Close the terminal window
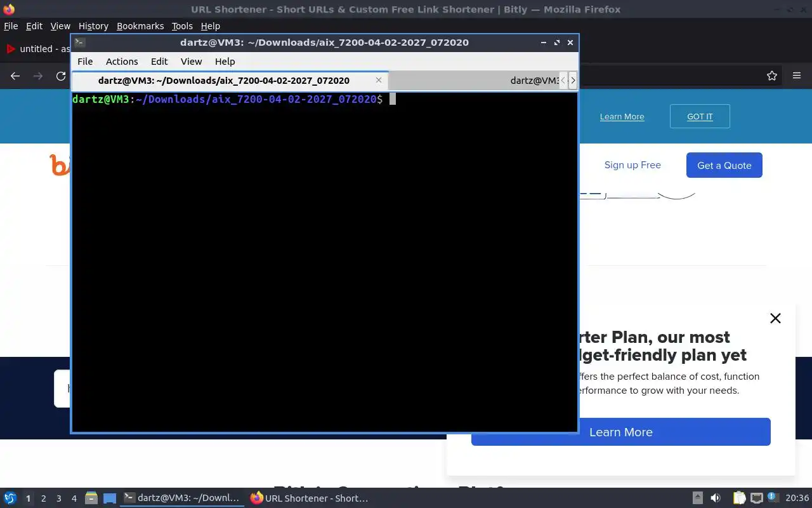This screenshot has width=812, height=508. [x=570, y=43]
